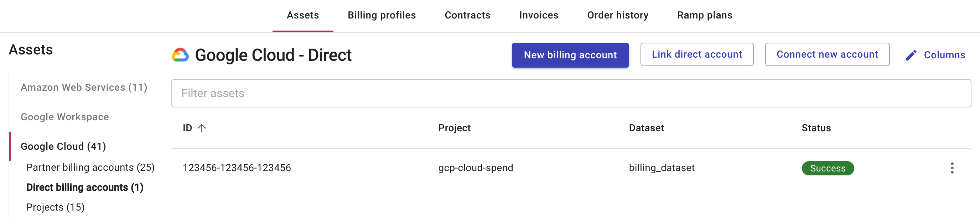The height and width of the screenshot is (217, 980).
Task: Click inside the Filter assets field
Action: pyautogui.click(x=380, y=93)
